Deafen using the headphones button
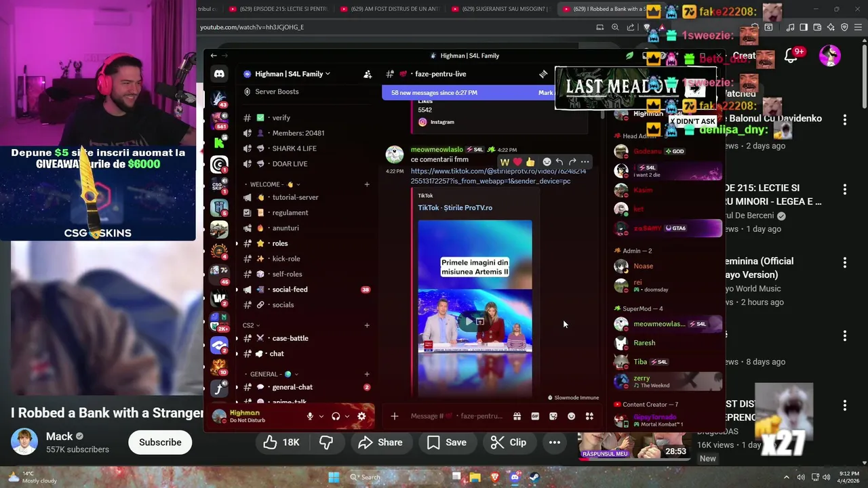This screenshot has height=488, width=868. point(336,416)
